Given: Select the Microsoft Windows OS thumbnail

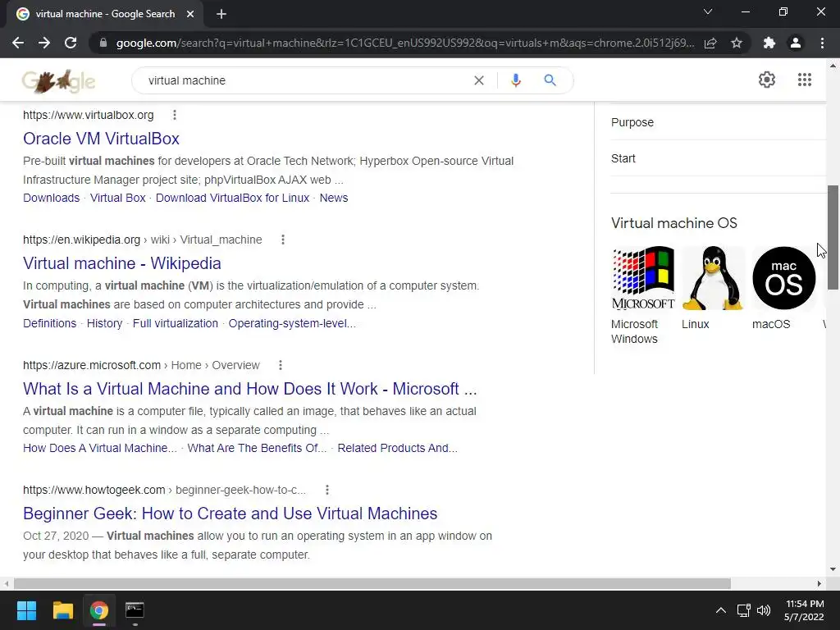Looking at the screenshot, I should pos(643,278).
